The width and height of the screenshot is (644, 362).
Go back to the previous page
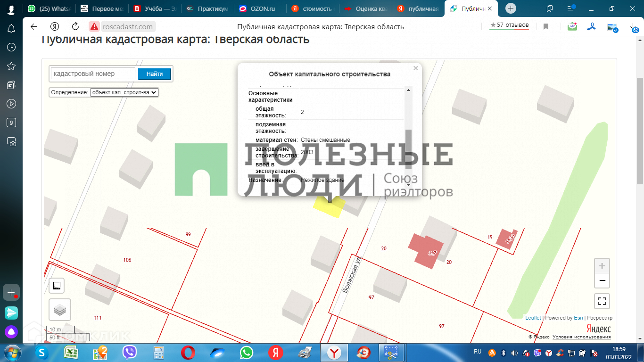(x=34, y=26)
